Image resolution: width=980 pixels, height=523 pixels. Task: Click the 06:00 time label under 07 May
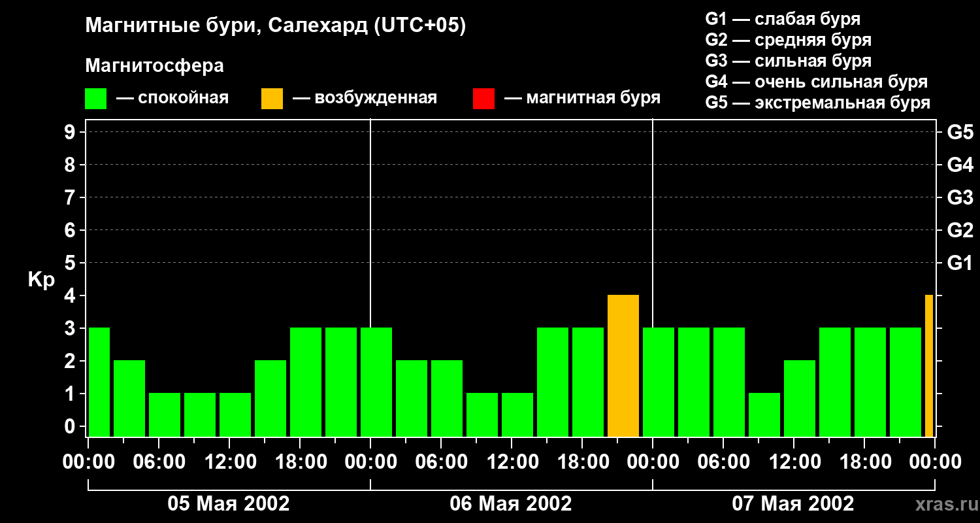coord(724,462)
